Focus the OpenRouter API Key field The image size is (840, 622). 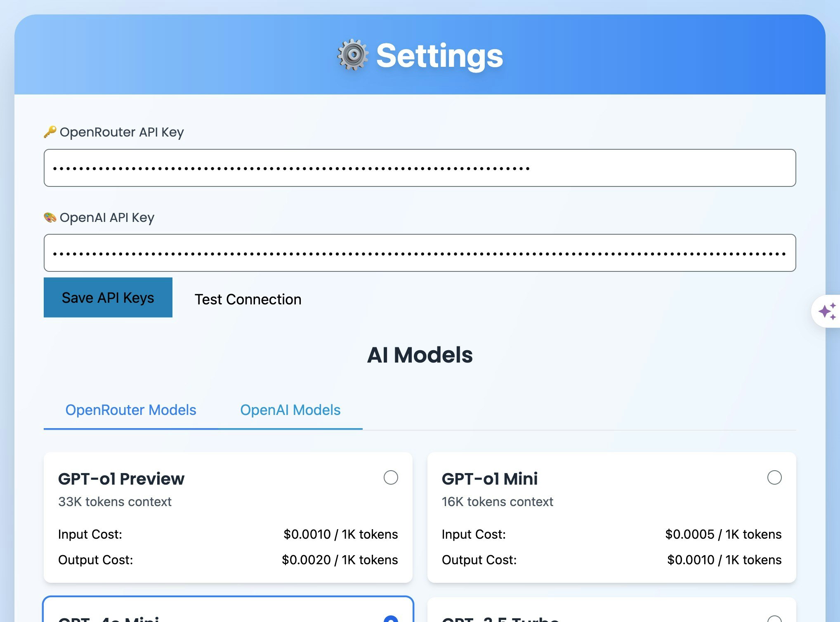pyautogui.click(x=420, y=168)
